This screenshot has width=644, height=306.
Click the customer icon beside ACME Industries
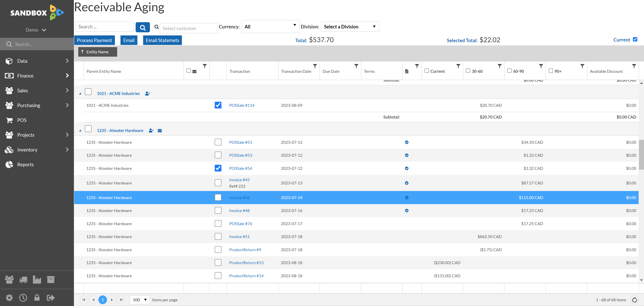click(x=148, y=94)
